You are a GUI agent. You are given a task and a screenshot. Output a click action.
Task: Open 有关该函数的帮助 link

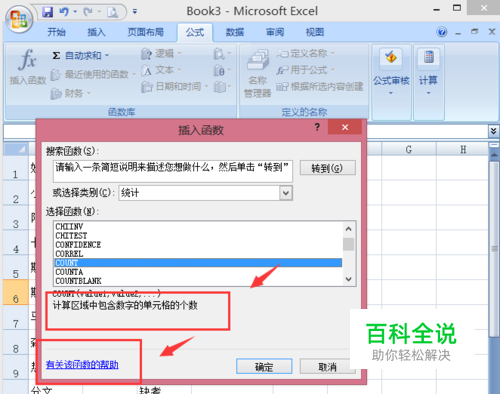(82, 365)
